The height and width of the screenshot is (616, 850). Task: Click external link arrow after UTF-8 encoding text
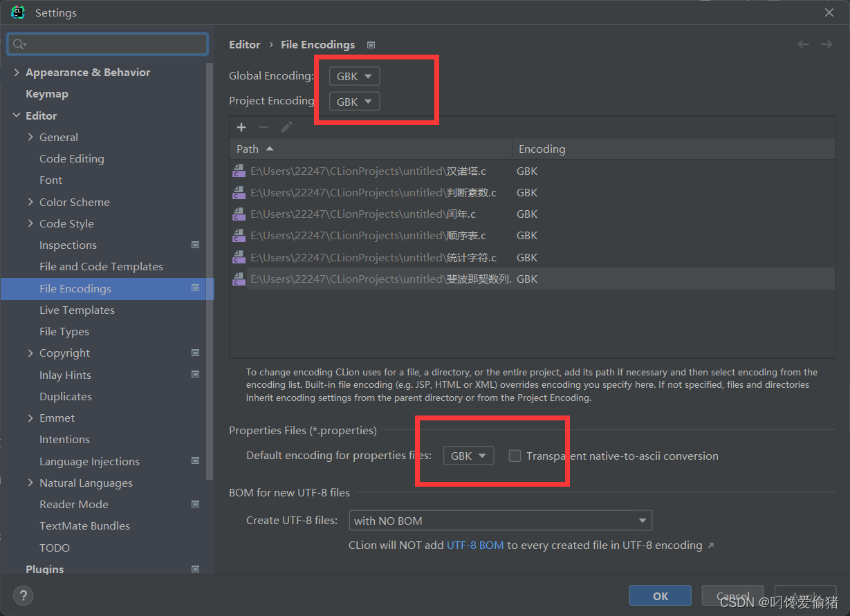[x=710, y=545]
